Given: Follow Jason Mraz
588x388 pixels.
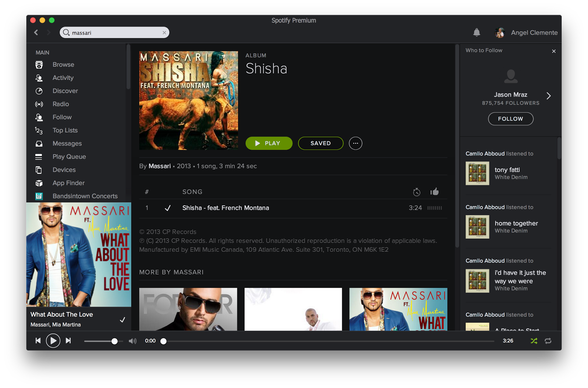Looking at the screenshot, I should (x=510, y=119).
